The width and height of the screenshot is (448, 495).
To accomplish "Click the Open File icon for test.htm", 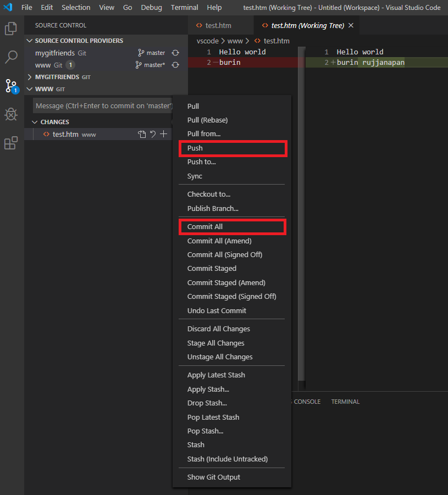I will click(142, 134).
